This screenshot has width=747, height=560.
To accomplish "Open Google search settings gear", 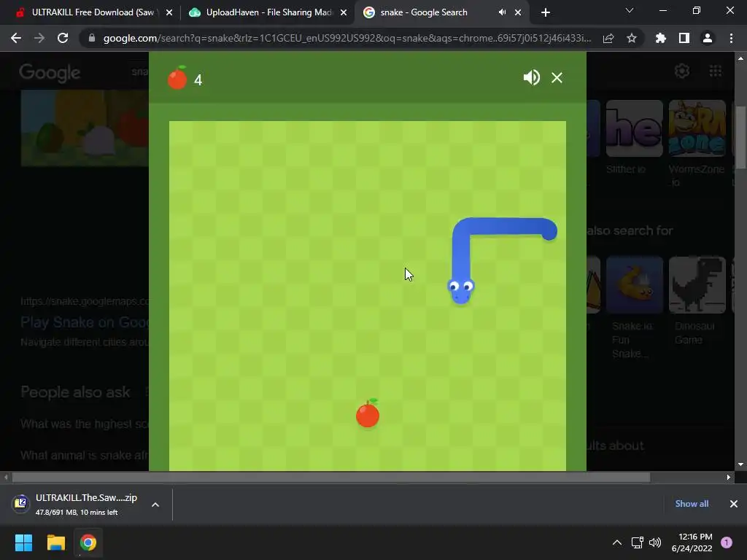I will tap(682, 71).
